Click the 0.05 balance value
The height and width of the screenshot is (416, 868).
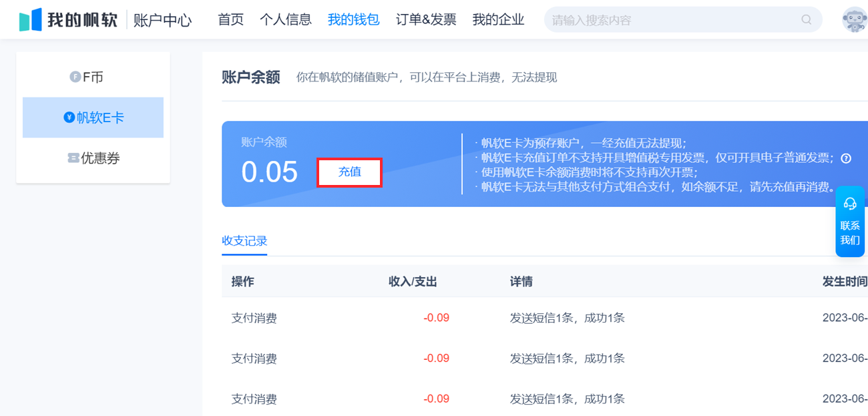[270, 172]
